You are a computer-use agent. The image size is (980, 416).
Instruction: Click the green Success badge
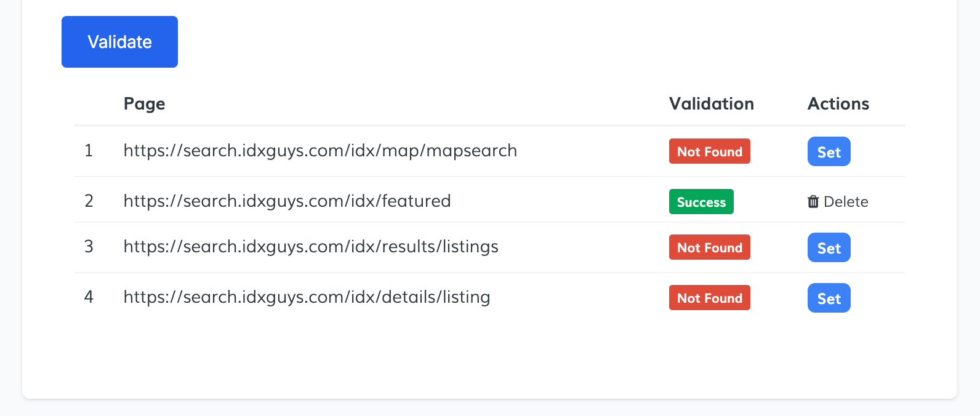(x=701, y=202)
